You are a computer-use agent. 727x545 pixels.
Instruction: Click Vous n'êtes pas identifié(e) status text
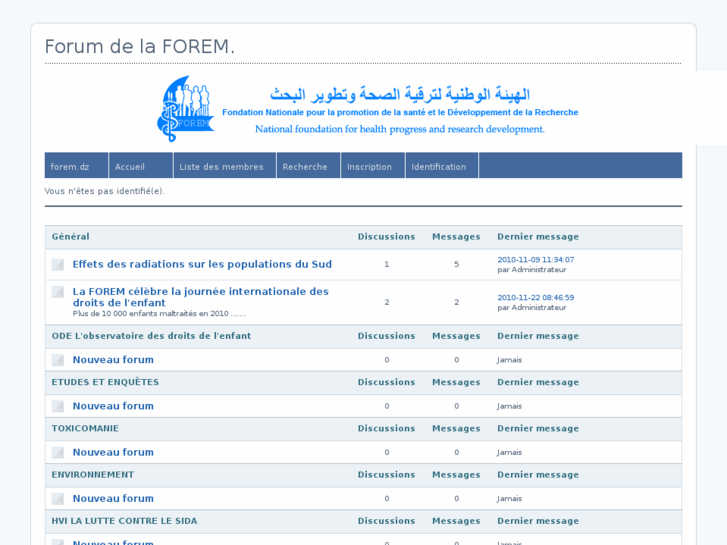[104, 191]
